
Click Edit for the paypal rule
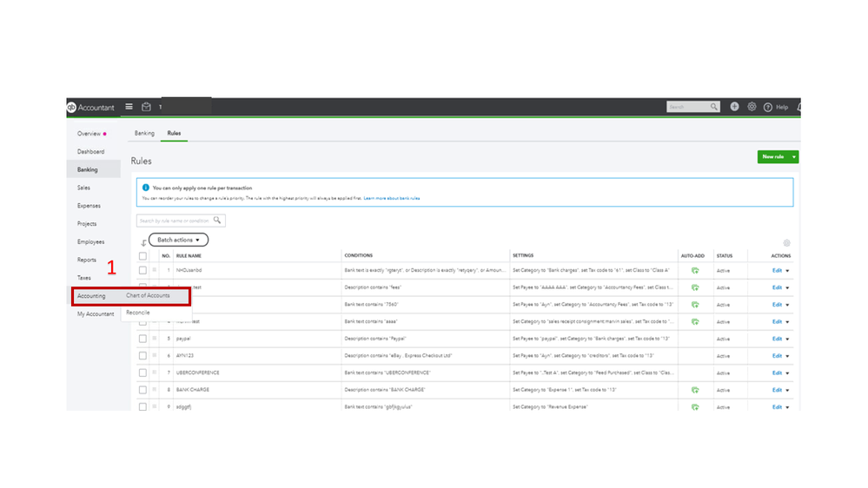click(x=778, y=339)
